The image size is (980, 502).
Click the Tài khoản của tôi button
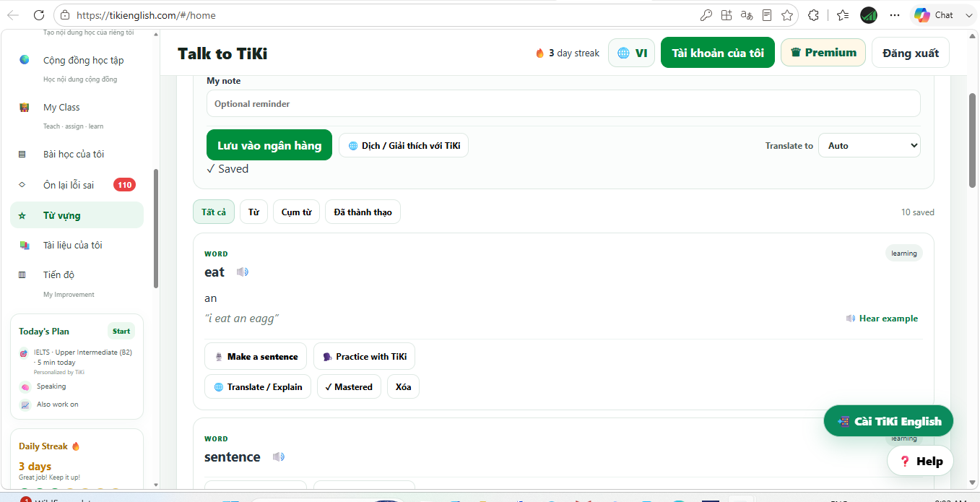click(718, 53)
